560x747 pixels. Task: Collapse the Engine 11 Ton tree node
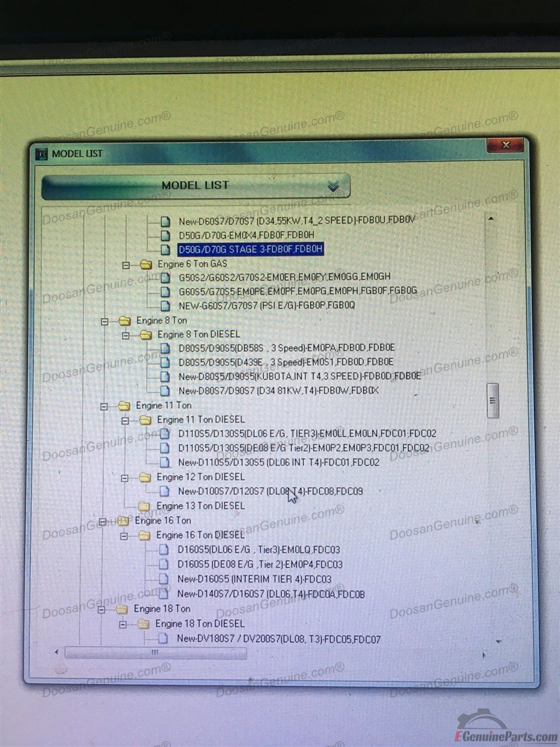[104, 406]
